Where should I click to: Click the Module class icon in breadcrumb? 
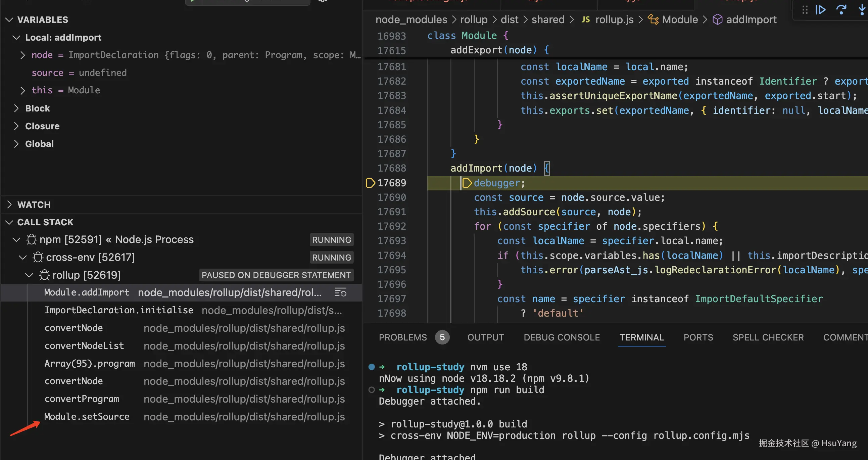coord(653,19)
